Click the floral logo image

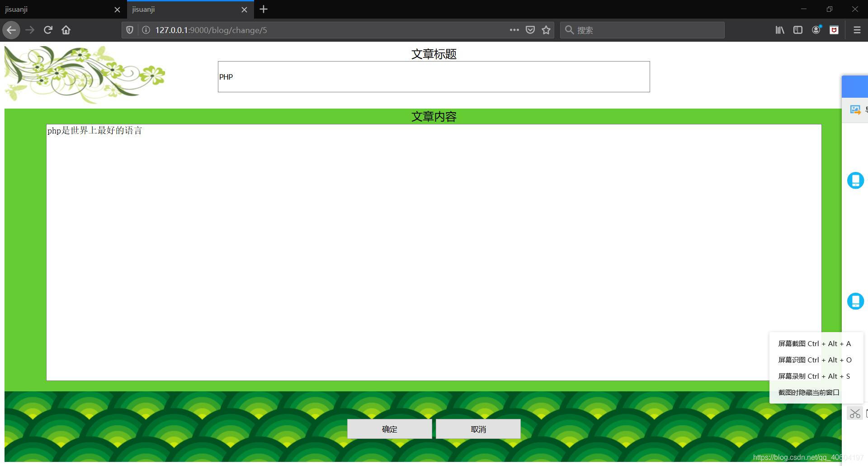pos(85,75)
